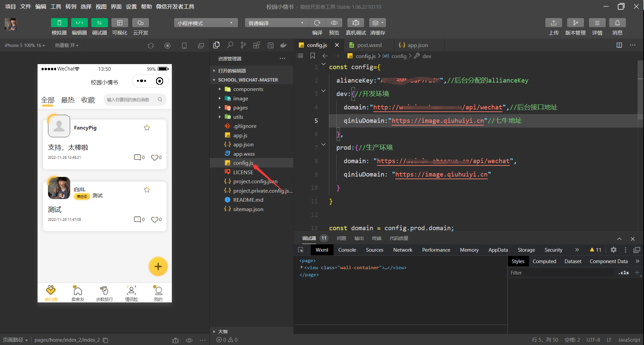This screenshot has height=345, width=644.
Task: Click the mini program capsule menu dots
Action: (x=141, y=81)
